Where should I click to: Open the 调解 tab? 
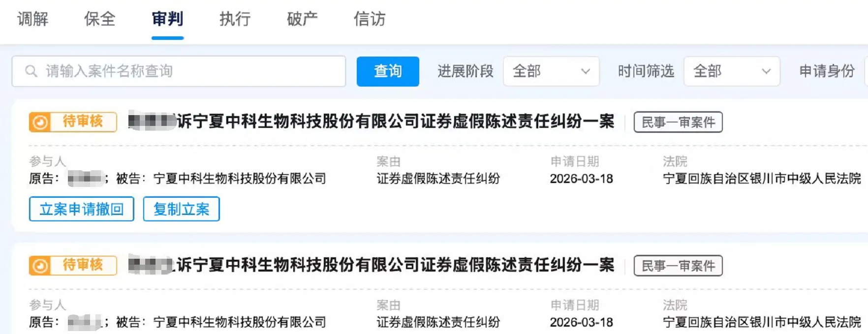33,19
